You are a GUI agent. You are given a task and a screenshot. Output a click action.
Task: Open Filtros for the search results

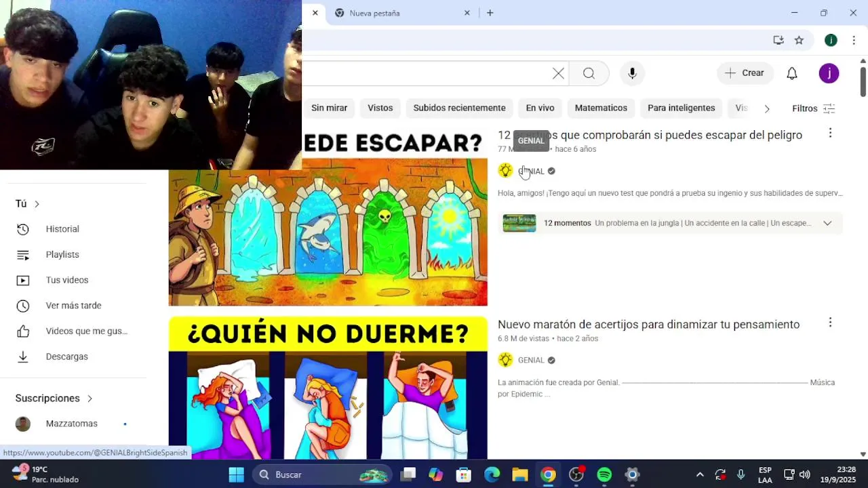[813, 108]
